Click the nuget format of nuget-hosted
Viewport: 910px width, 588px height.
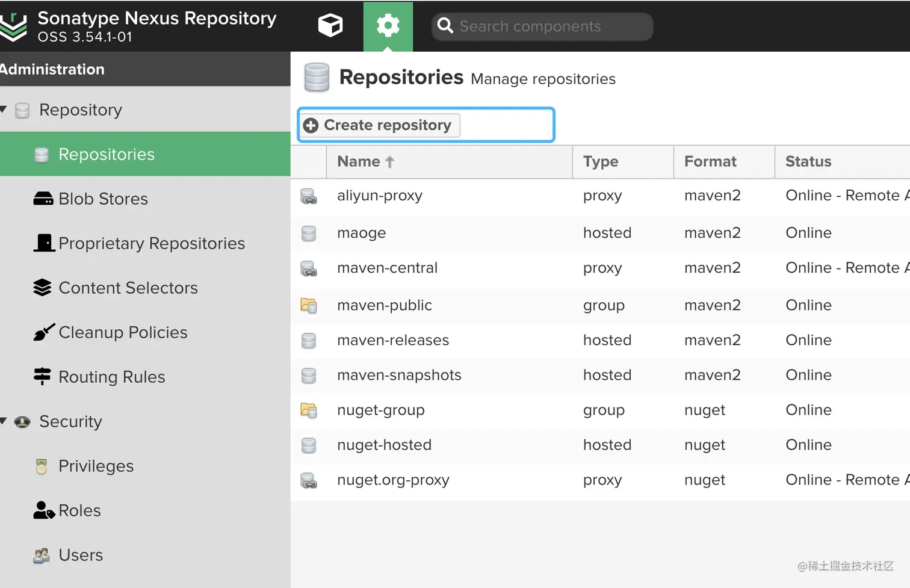pyautogui.click(x=705, y=445)
